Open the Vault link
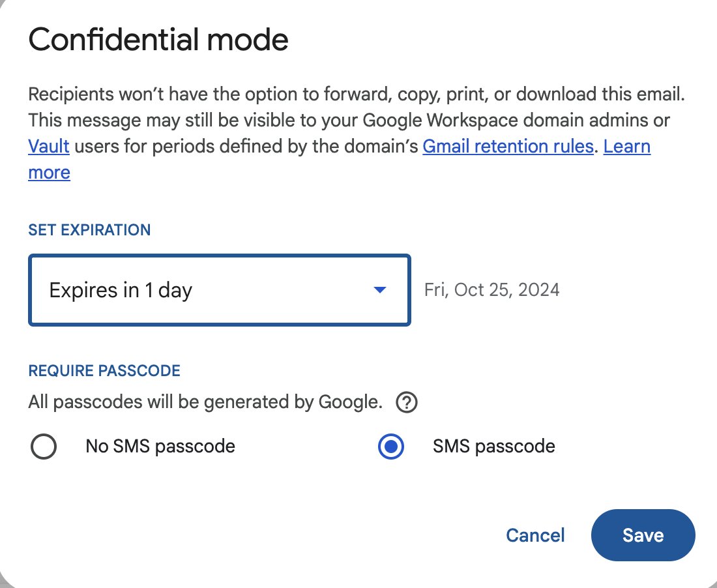This screenshot has height=588, width=717. pos(48,146)
